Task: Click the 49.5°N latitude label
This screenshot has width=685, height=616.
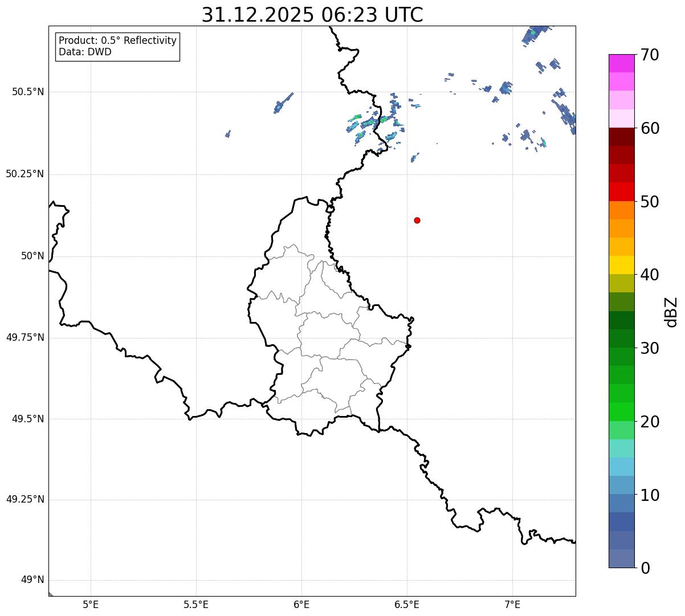Action: (x=28, y=419)
